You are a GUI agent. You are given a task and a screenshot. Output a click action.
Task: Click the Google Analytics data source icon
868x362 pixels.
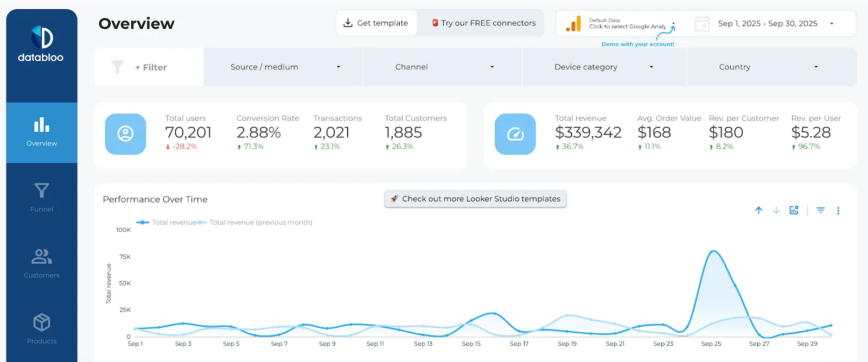click(573, 24)
